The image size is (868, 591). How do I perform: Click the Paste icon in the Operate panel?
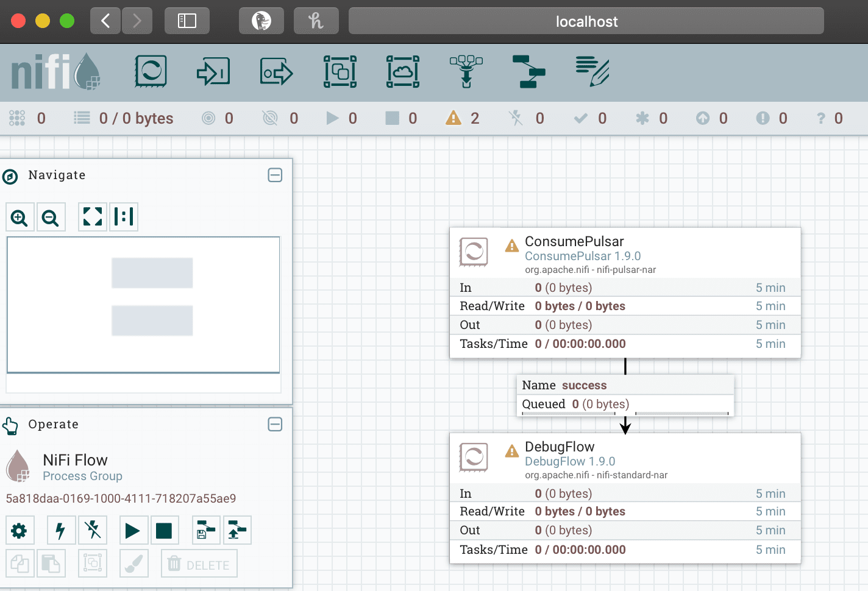point(51,564)
